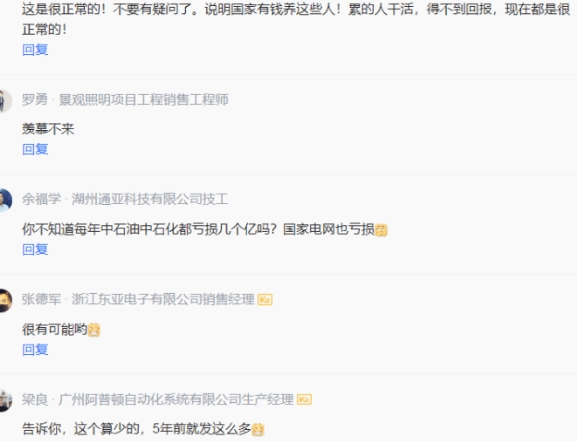This screenshot has height=441, width=577.
Task: Reply to 罗勇's 羡慕不来 comment
Action: (35, 149)
